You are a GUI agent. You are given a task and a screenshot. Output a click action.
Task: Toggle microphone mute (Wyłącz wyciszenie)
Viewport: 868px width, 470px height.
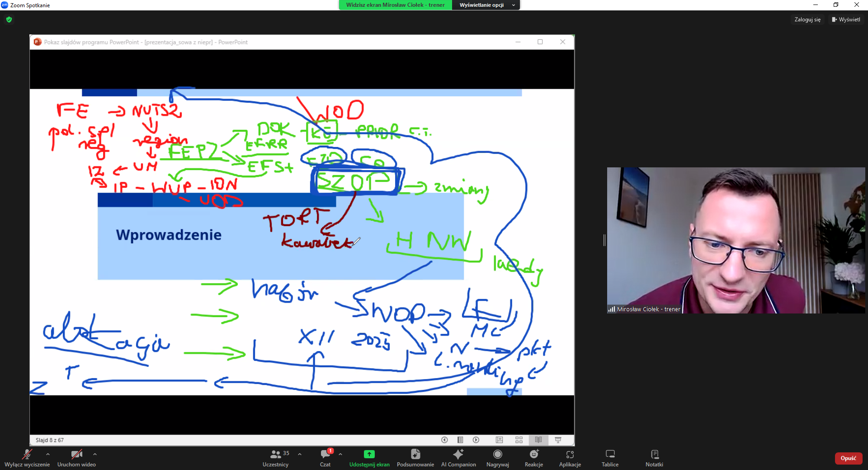(x=27, y=458)
